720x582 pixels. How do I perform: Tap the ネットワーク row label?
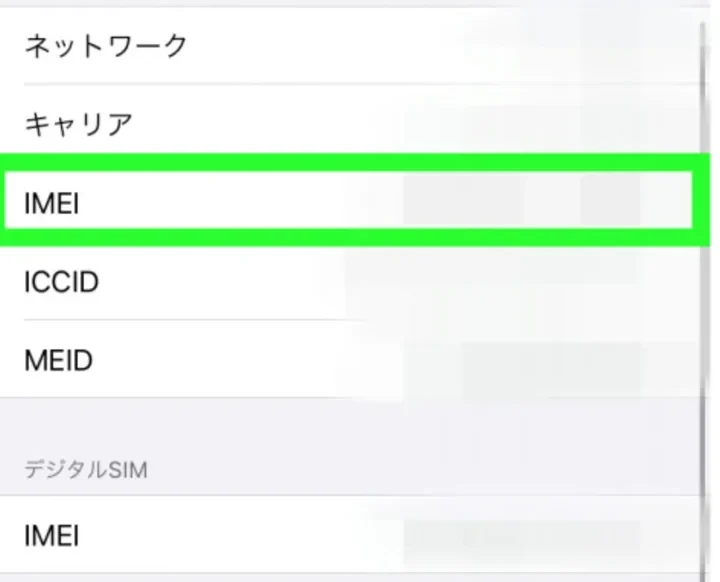tap(105, 46)
